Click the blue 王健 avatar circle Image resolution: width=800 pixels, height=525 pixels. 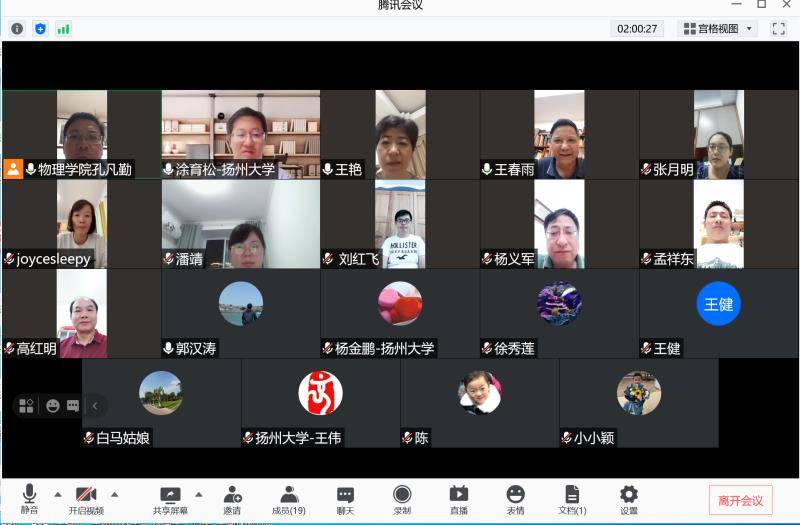[x=718, y=304]
